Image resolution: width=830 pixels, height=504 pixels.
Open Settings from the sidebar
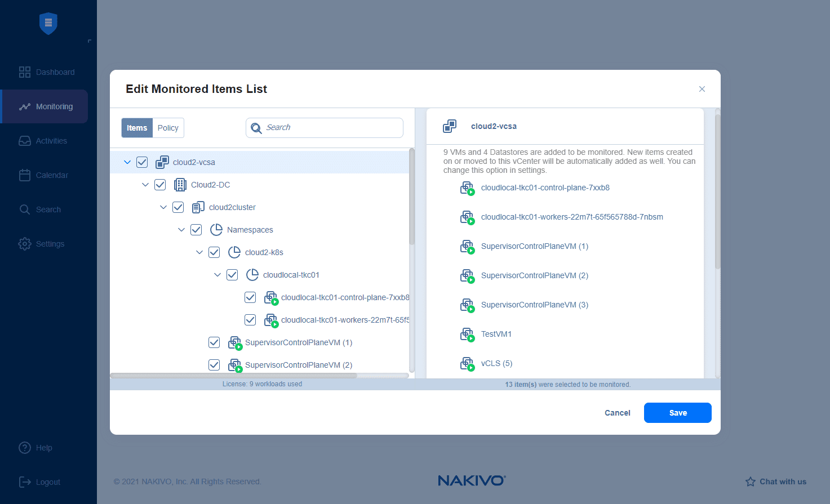click(50, 244)
